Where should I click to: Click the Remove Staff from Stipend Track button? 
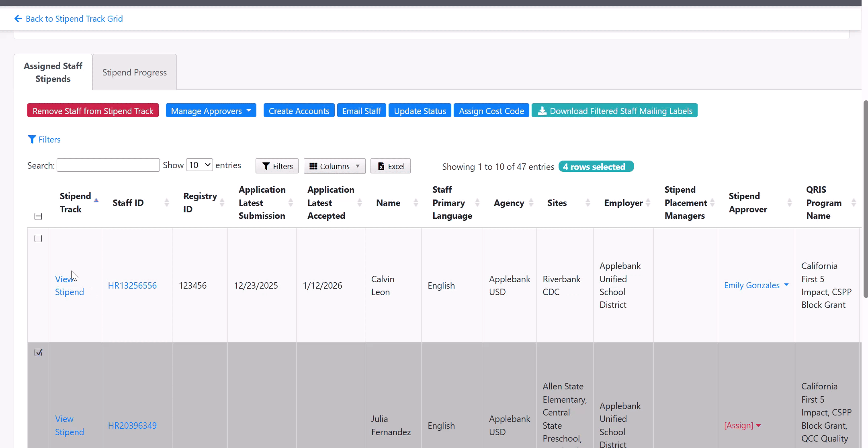point(93,111)
